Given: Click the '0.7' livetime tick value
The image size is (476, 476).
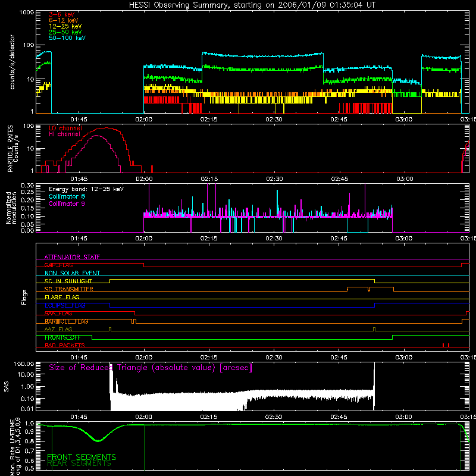Looking at the screenshot, I should coord(29,451).
